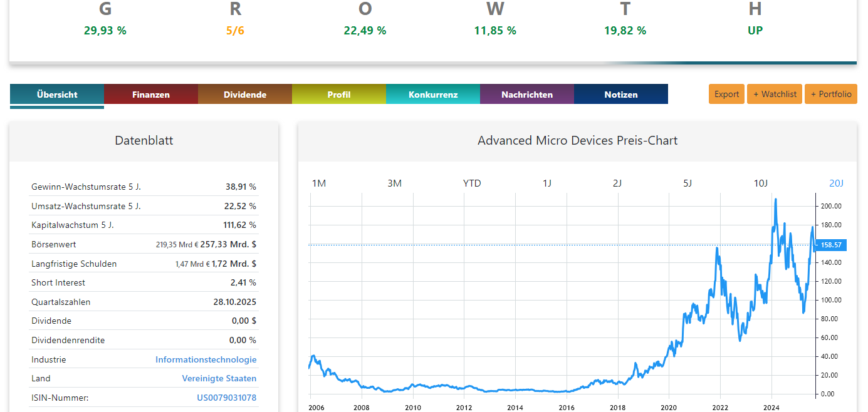Select the Dividende value 0,00 $
The width and height of the screenshot is (868, 412).
(x=244, y=321)
